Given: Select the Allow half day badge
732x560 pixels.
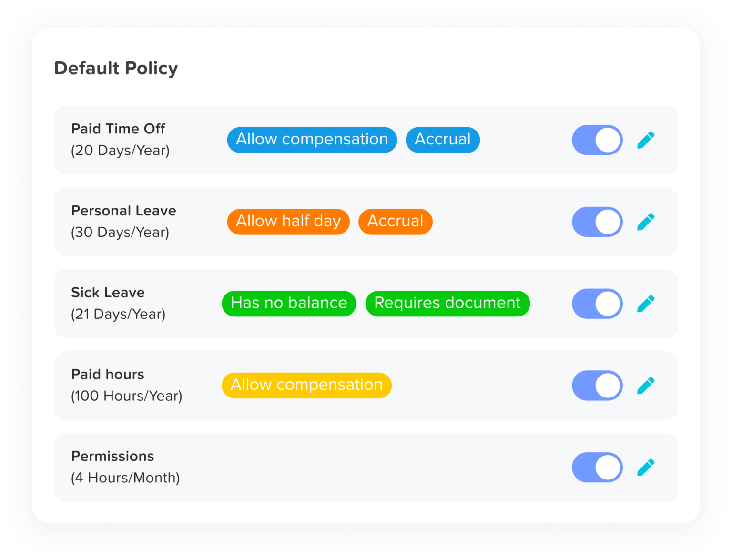Looking at the screenshot, I should (x=288, y=221).
